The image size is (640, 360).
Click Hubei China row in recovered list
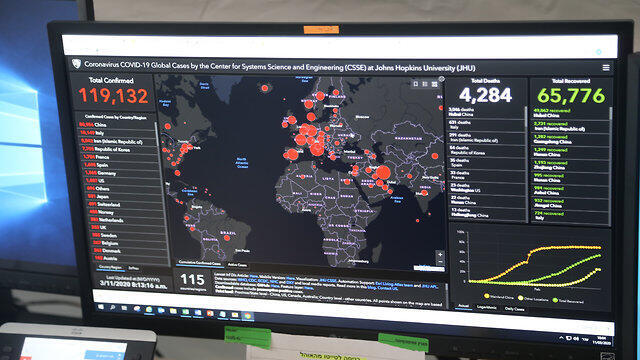tap(570, 113)
